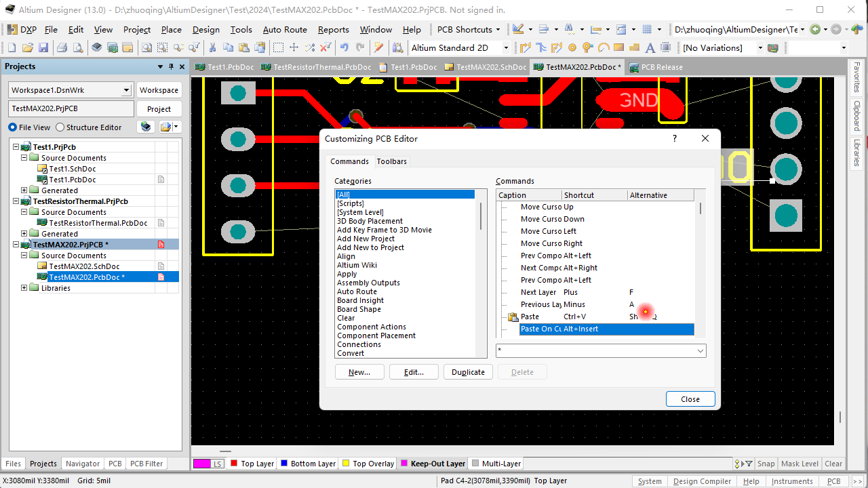
Task: Expand the Libraries folder under TestMAX202
Action: (x=24, y=288)
